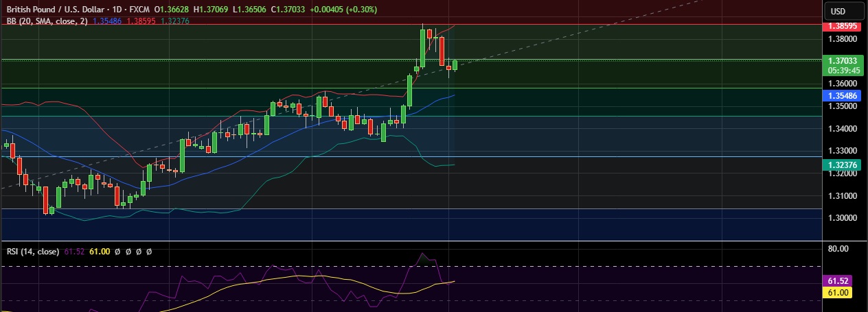Screen dimensions: 868x312
Task: Click the 1.38000 price axis label
Action: [x=842, y=39]
